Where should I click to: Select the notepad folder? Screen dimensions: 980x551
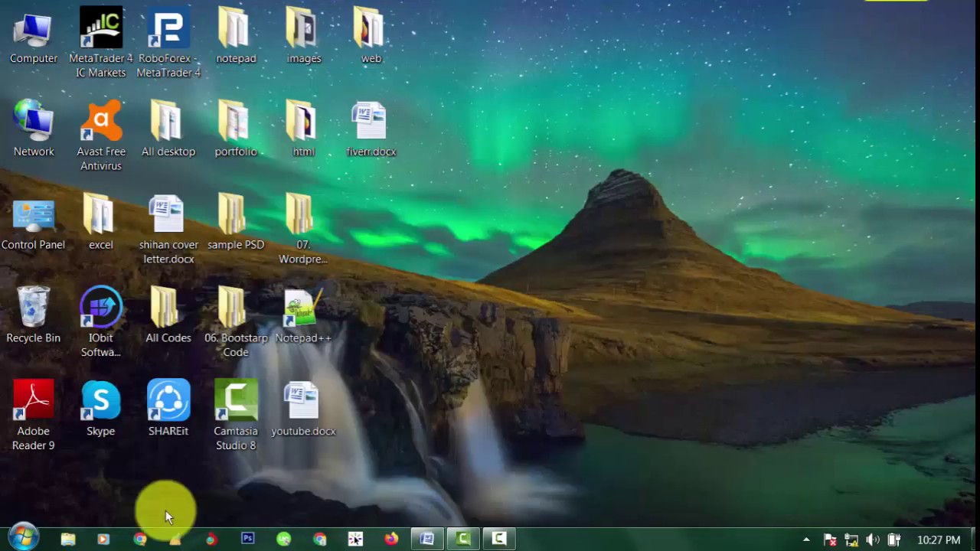[236, 37]
